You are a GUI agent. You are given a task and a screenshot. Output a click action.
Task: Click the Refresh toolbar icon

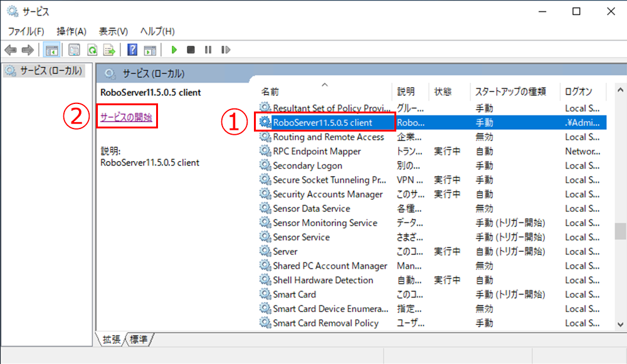coord(92,50)
